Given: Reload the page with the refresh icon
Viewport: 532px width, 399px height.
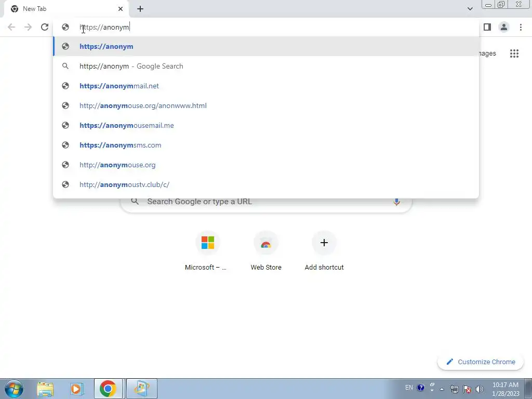Looking at the screenshot, I should click(x=45, y=27).
